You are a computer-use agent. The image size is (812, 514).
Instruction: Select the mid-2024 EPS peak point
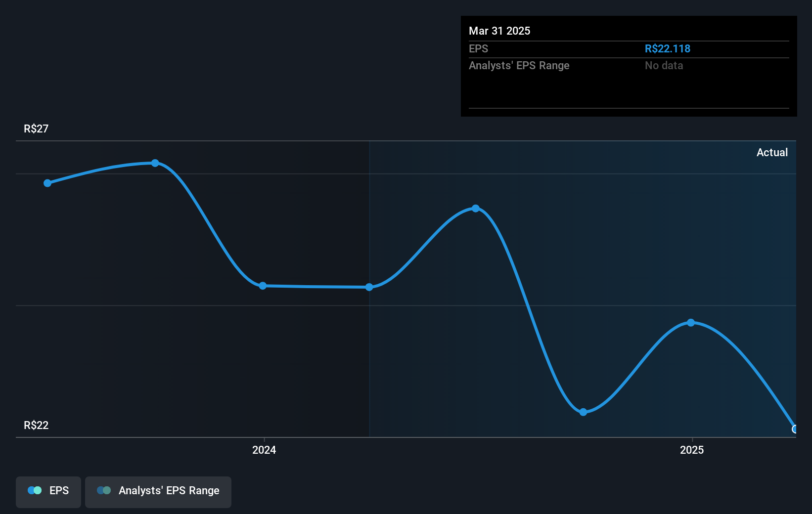click(x=476, y=209)
